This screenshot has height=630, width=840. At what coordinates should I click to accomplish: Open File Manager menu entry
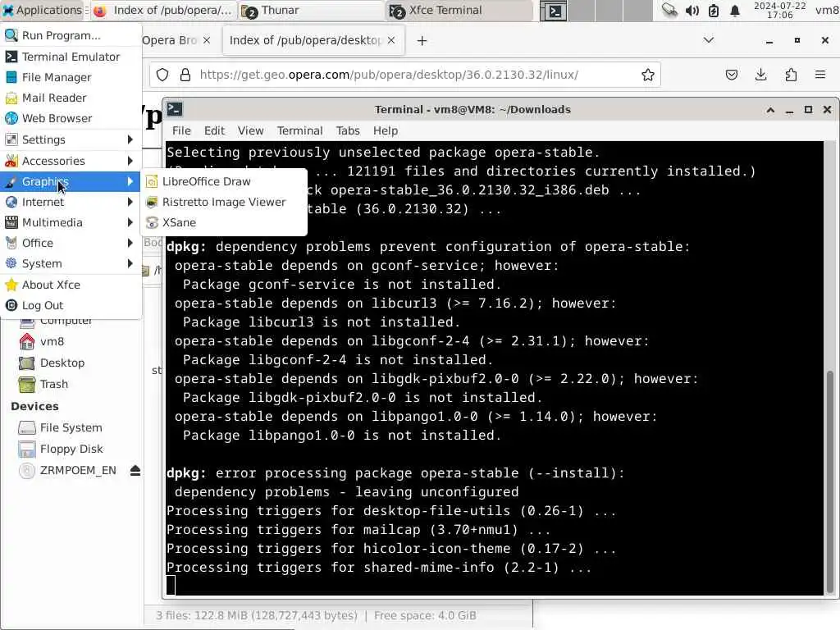tap(71, 77)
